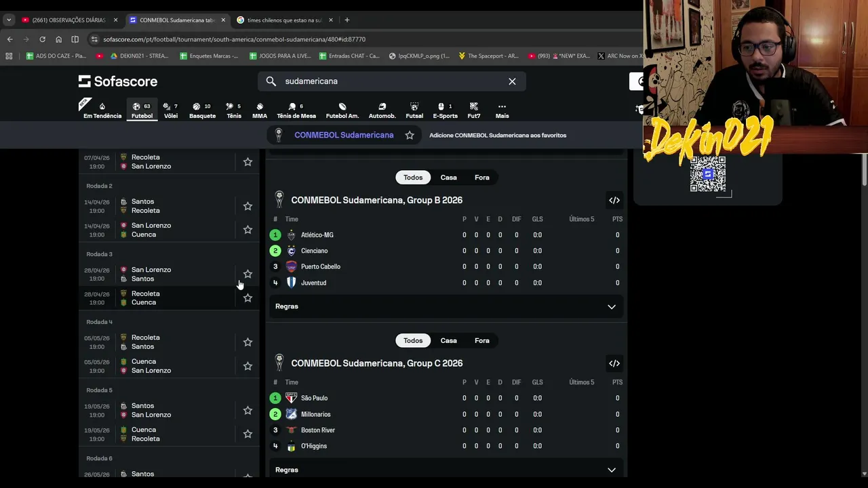The height and width of the screenshot is (488, 868).
Task: Go back in browser history
Action: coord(9,39)
